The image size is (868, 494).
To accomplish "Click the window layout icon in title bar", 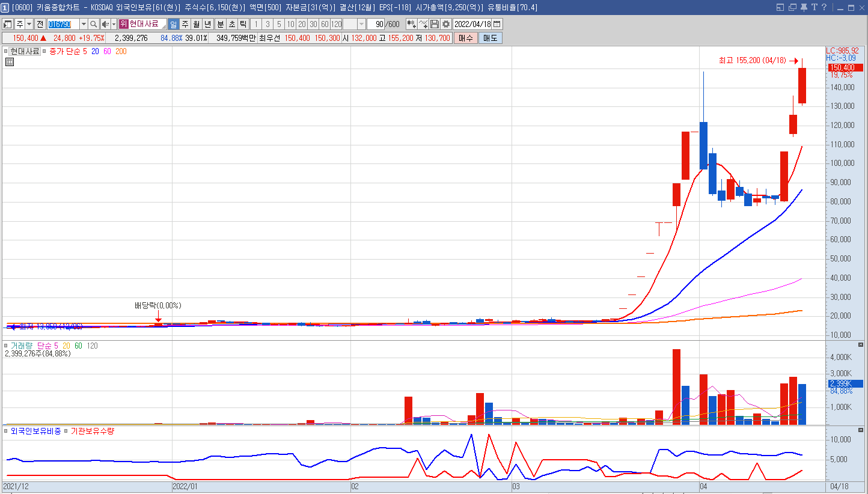I will pos(780,7).
